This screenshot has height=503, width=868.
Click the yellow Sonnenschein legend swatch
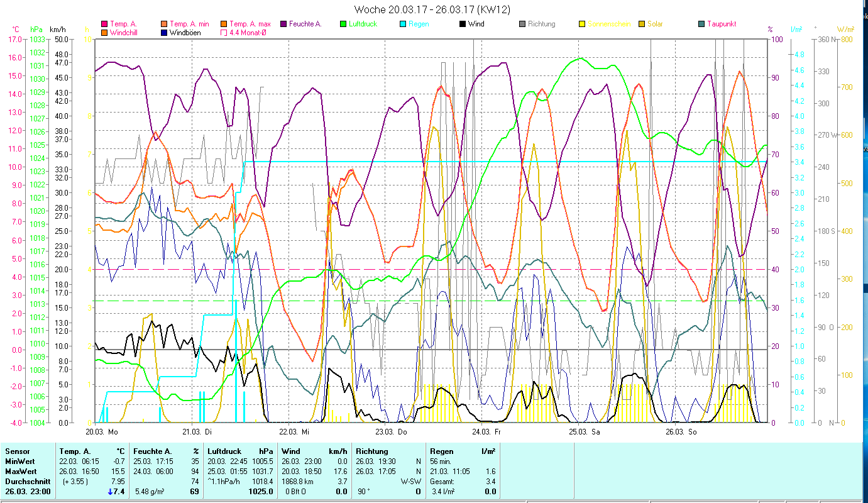(x=582, y=25)
